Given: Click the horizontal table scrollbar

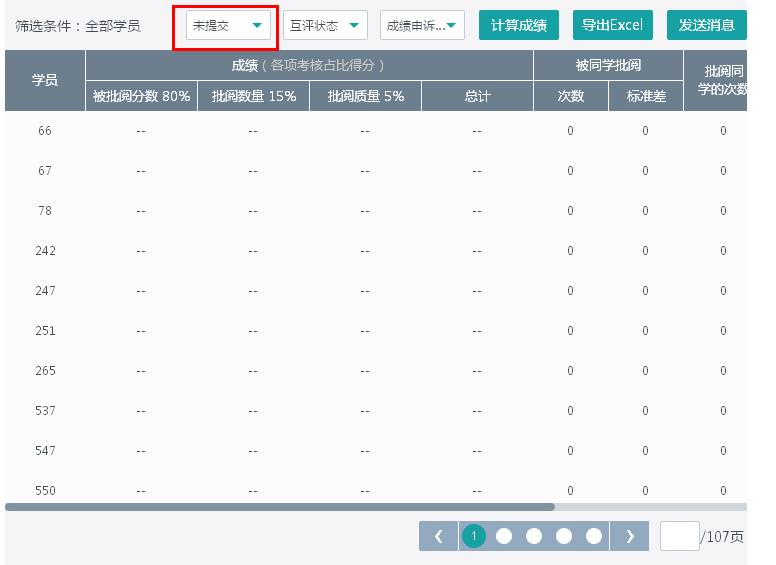Looking at the screenshot, I should pyautogui.click(x=280, y=507).
